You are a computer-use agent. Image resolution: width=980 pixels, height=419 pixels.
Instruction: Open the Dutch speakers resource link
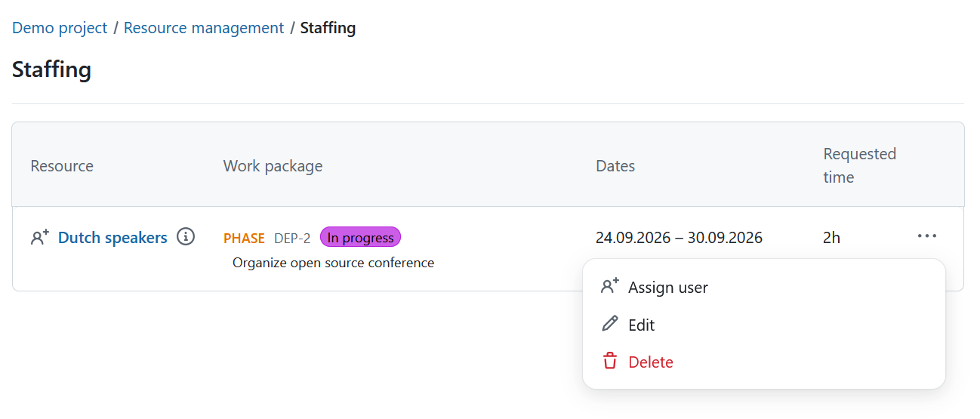(112, 237)
